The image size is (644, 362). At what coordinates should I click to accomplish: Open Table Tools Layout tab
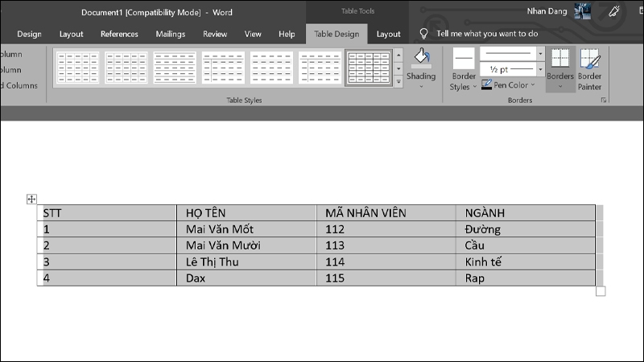[x=388, y=34]
